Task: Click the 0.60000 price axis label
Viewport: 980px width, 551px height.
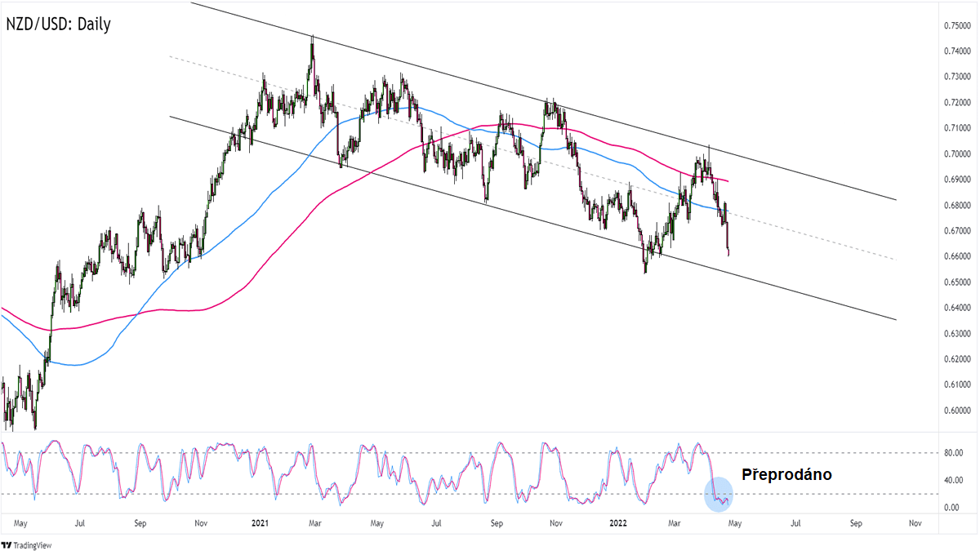Action: pyautogui.click(x=957, y=411)
